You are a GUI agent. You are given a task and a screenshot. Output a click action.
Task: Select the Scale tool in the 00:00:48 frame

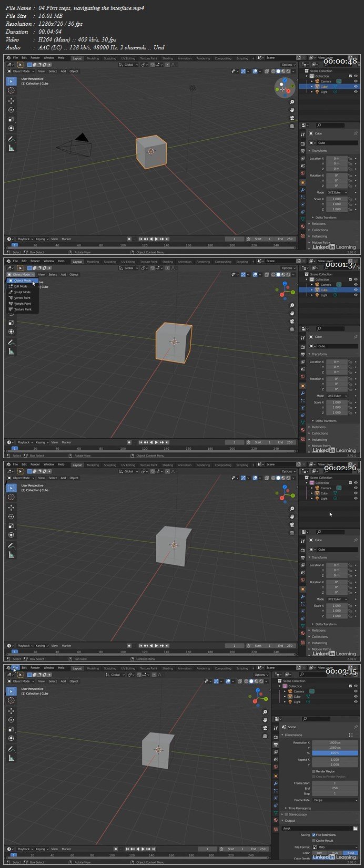(x=11, y=119)
